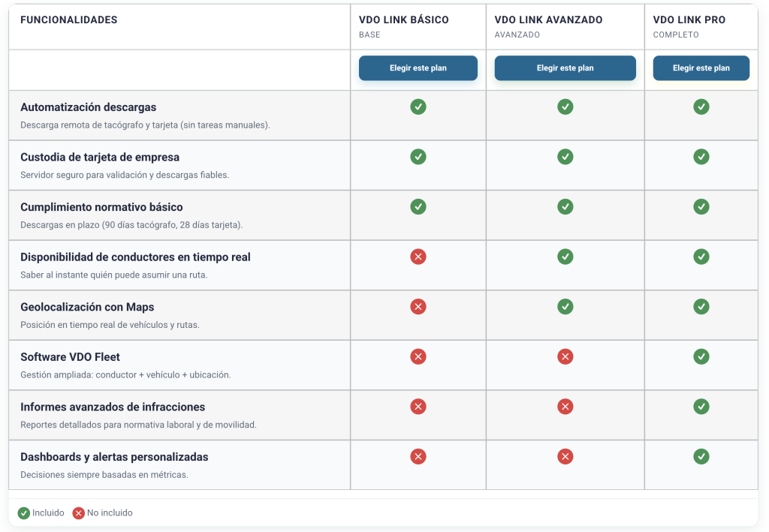This screenshot has height=532, width=769.
Task: Click description 'Gestión ampliada: conductor + vehículo'
Action: coord(125,374)
